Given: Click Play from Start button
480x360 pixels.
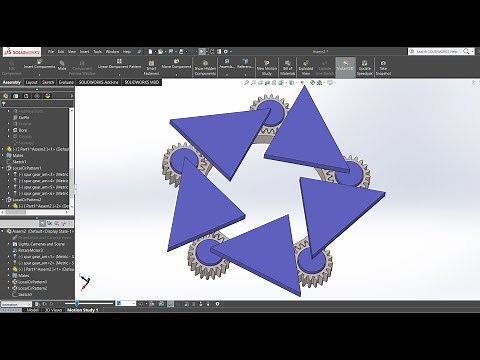Looking at the screenshot, I should (44, 304).
